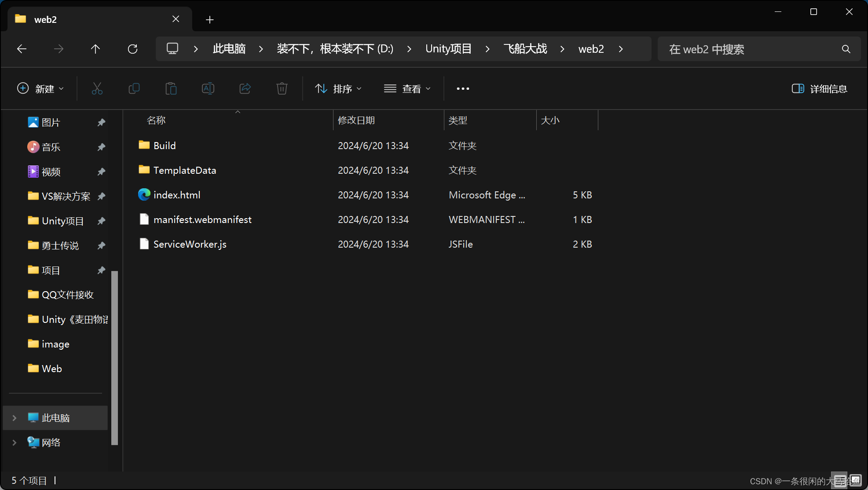Expand the 此电脑 tree node
The height and width of the screenshot is (490, 868).
pyautogui.click(x=15, y=418)
